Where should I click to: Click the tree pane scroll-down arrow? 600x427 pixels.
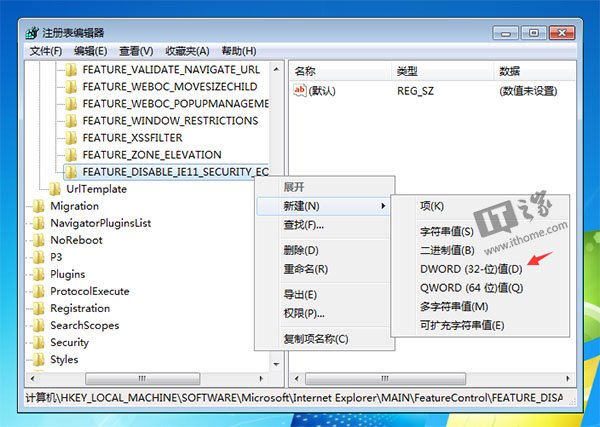click(276, 364)
